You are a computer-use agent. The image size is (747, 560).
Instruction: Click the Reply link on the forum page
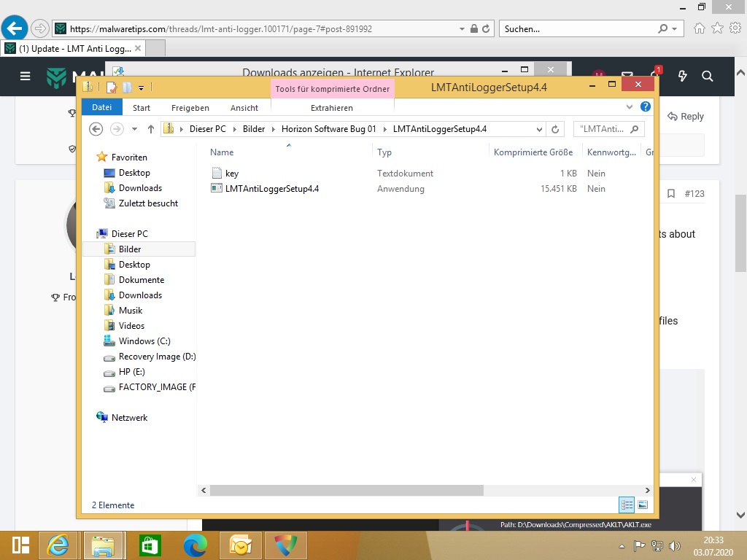pos(686,116)
